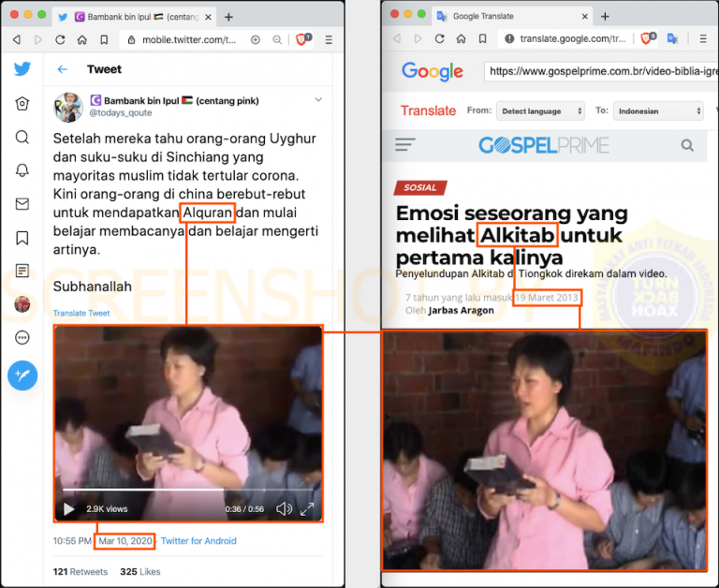The image size is (719, 588).
Task: Open Twitter Home from sidebar icon
Action: (22, 104)
